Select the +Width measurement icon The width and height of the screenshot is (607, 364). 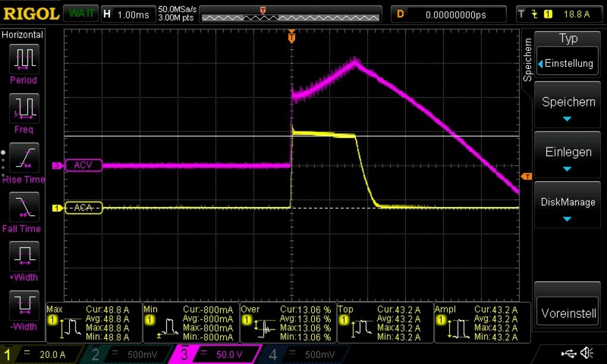[24, 256]
